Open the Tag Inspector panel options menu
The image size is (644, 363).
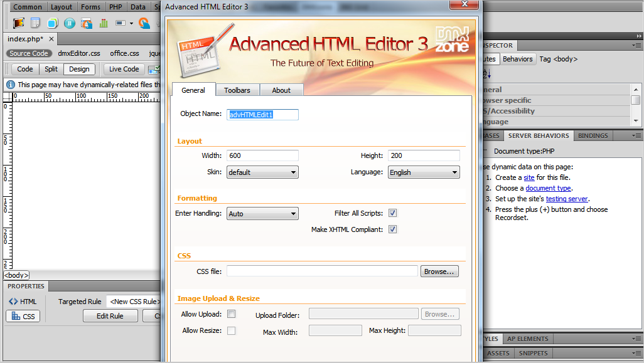636,46
